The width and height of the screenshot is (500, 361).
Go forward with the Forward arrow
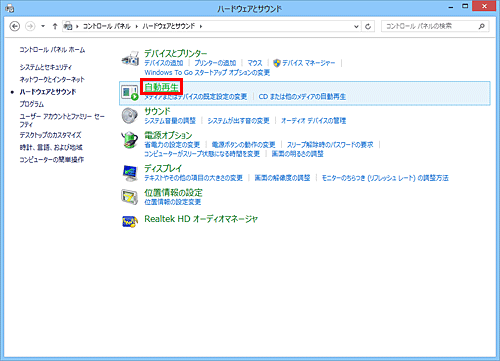pos(30,26)
